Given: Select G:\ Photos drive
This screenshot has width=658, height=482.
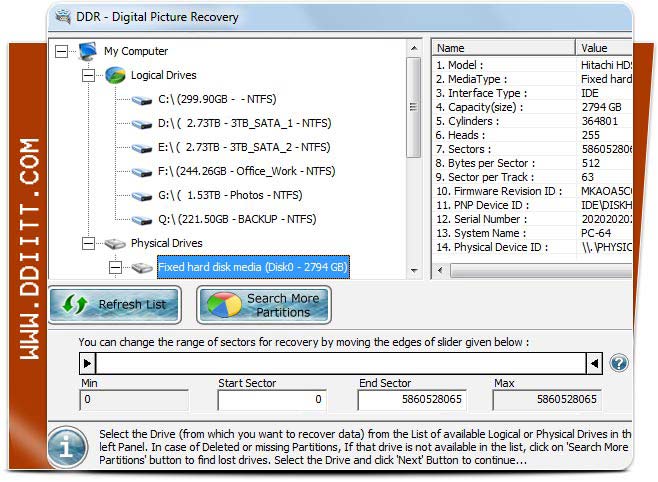Looking at the screenshot, I should (x=230, y=195).
